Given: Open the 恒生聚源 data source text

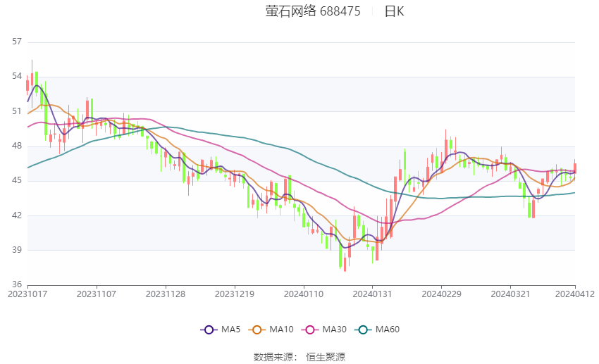Looking at the screenshot, I should (x=326, y=357).
